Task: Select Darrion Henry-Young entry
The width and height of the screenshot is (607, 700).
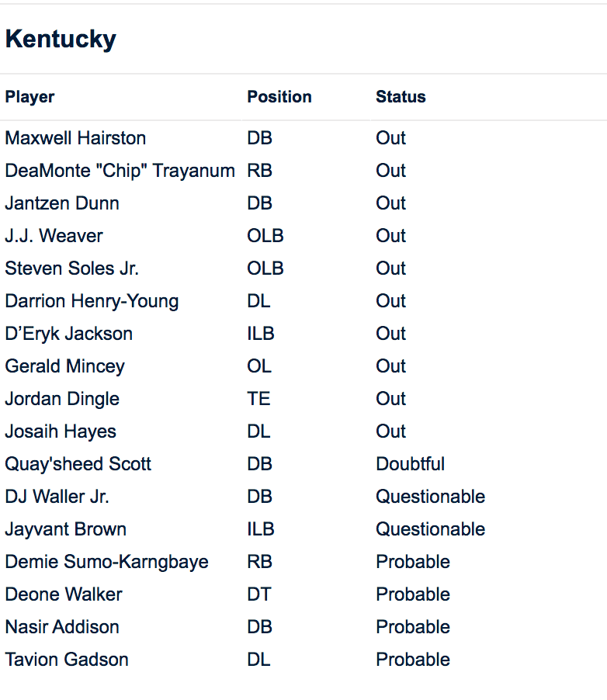Action: (92, 301)
